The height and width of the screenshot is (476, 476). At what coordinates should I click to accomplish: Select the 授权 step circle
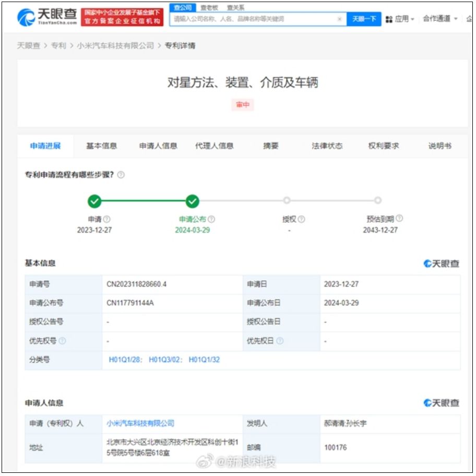point(287,200)
